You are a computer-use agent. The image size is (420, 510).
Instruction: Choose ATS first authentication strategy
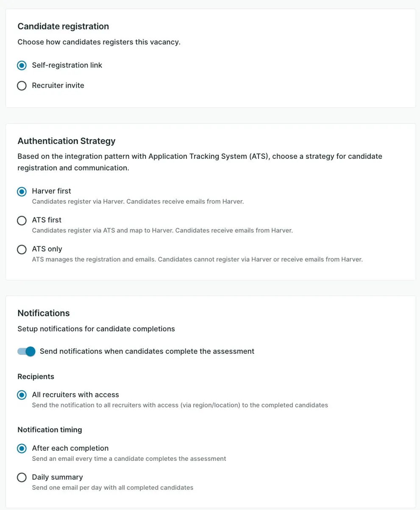(22, 220)
